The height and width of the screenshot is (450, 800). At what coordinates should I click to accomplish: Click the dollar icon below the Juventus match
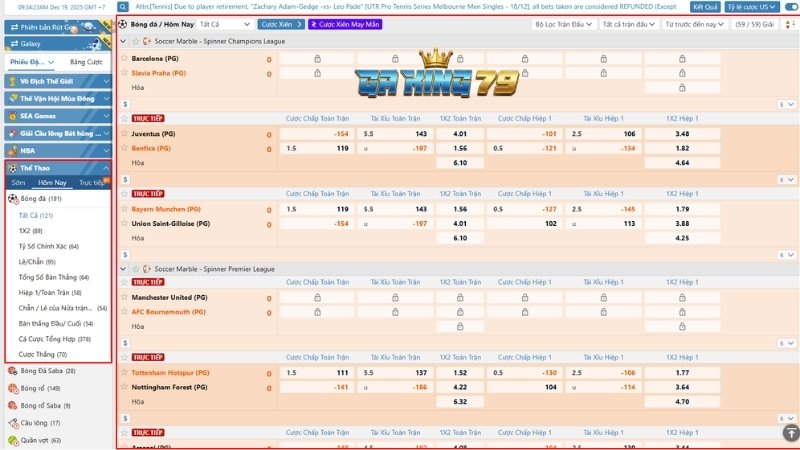[124, 180]
